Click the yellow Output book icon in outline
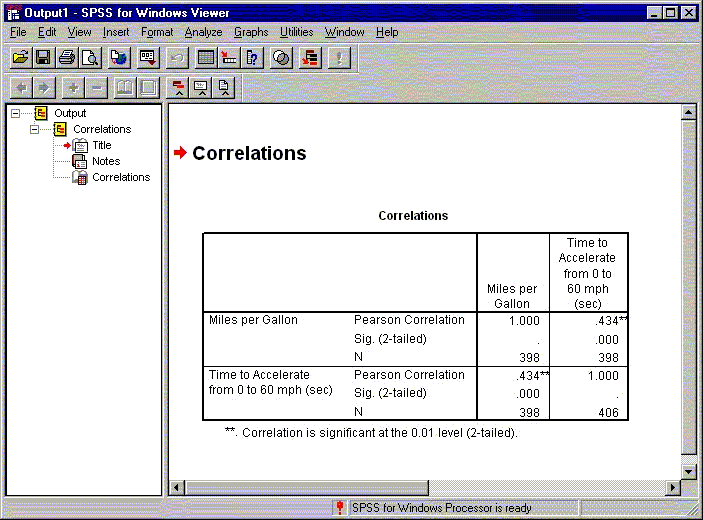The height and width of the screenshot is (520, 703). pyautogui.click(x=41, y=113)
